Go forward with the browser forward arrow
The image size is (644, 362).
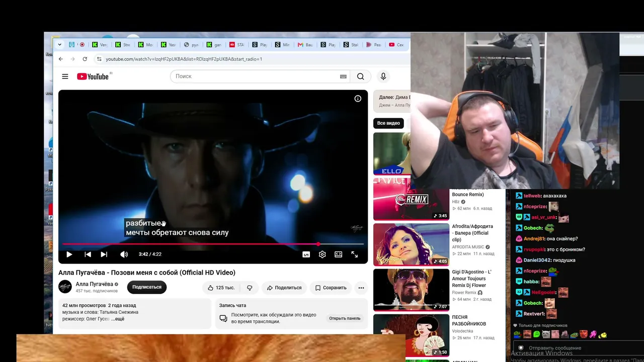click(73, 59)
